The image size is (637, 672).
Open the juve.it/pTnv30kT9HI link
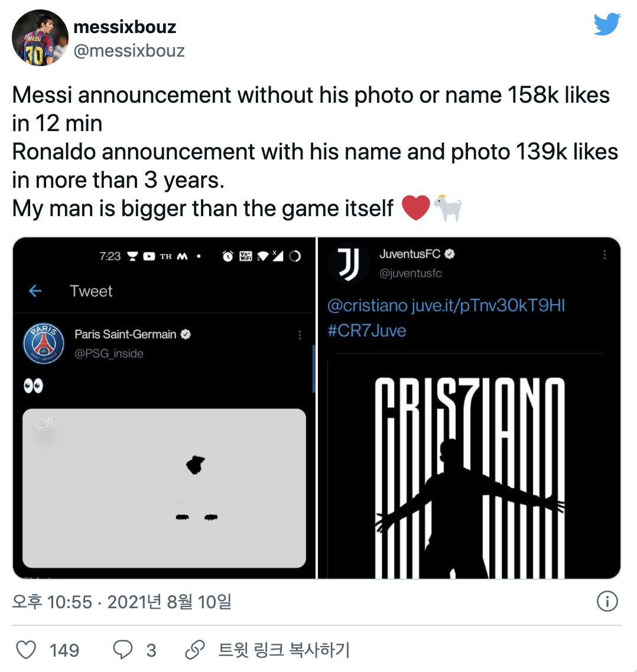[x=488, y=305]
